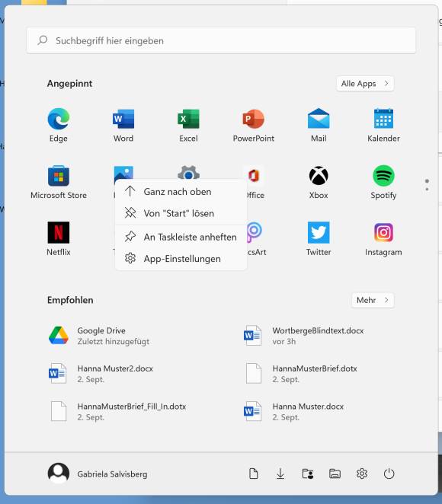Go to the next pinned apps page dot
442x504 pixels.
point(427,190)
